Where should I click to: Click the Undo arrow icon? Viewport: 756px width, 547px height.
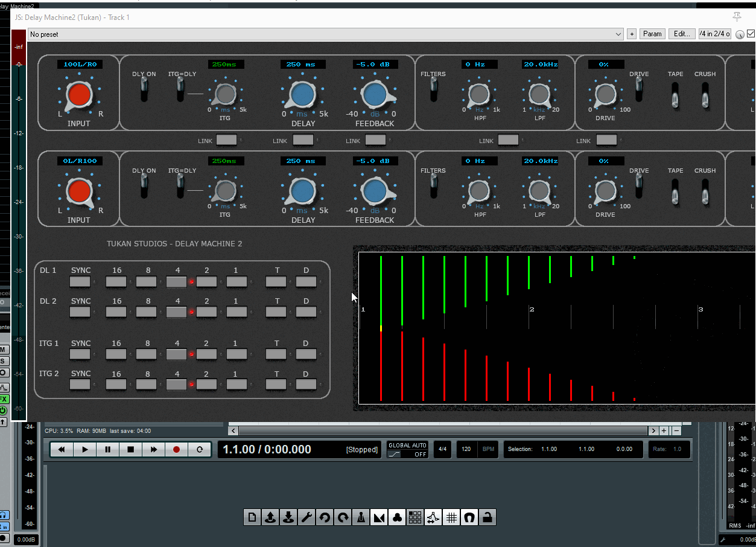[x=325, y=517]
